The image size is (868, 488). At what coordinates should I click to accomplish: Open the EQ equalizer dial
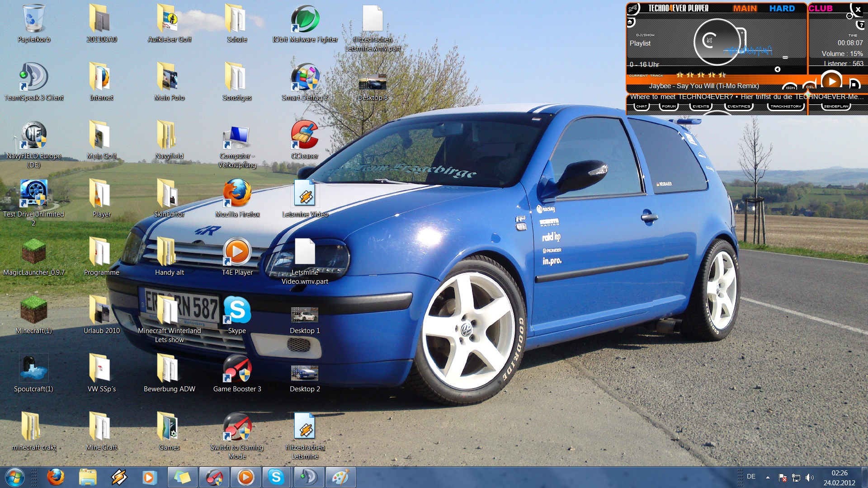(x=709, y=40)
